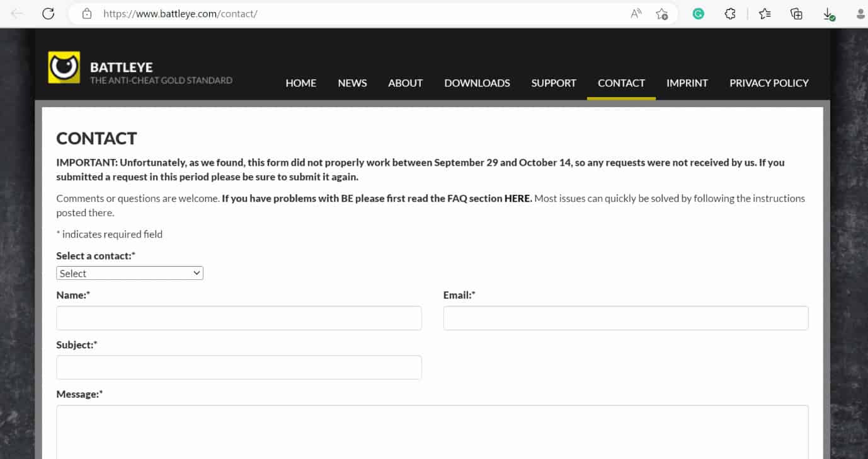Click the 'Subject:*' label
The height and width of the screenshot is (459, 868).
tap(77, 344)
